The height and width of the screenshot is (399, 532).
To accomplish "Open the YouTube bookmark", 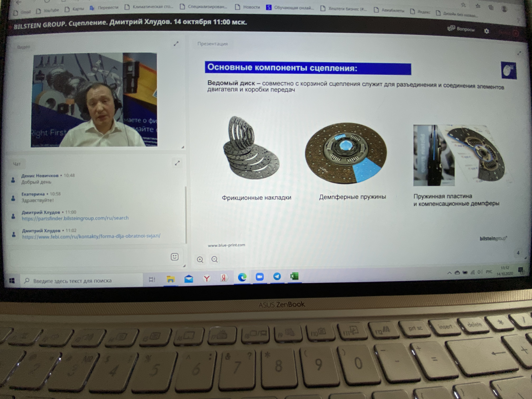I will pos(48,11).
